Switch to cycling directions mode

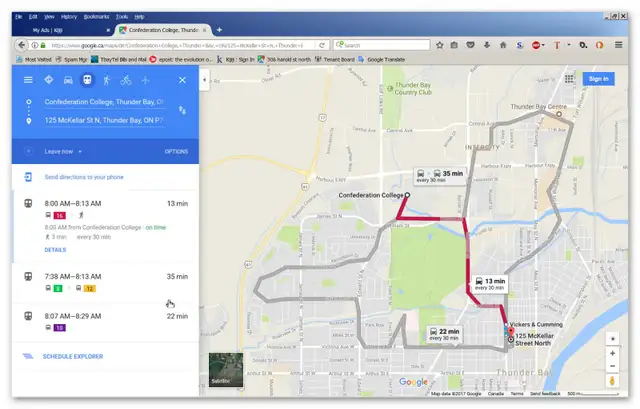[126, 80]
